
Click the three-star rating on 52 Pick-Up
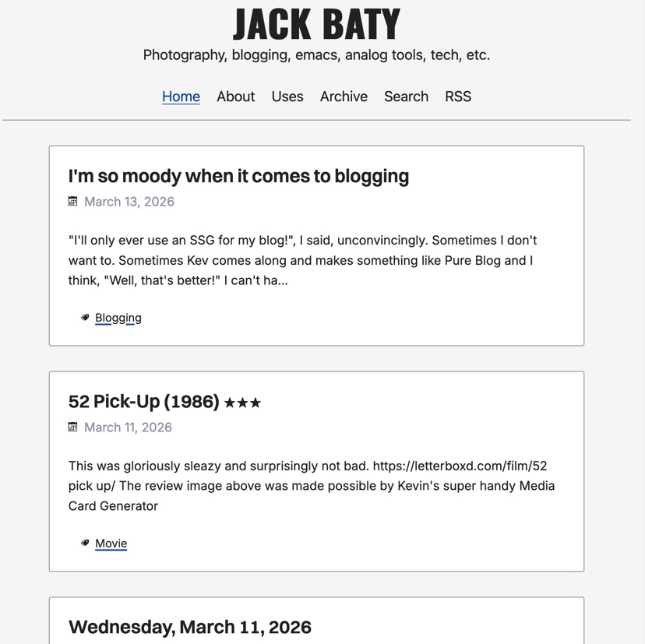242,402
